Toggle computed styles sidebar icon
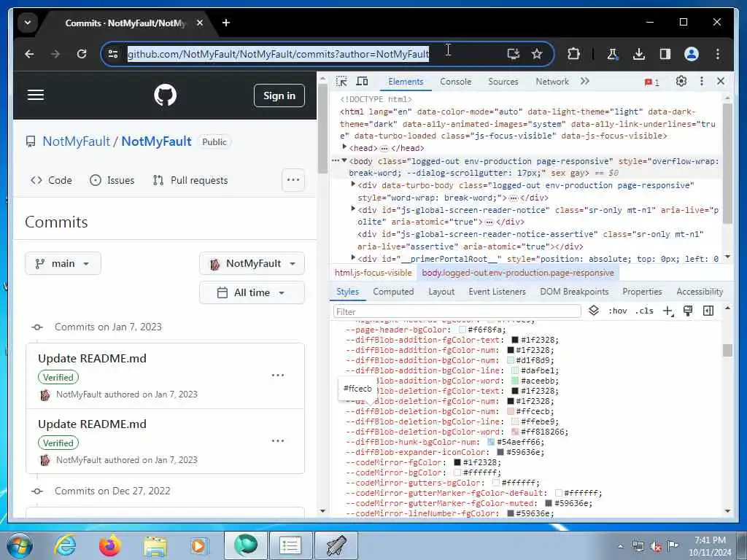This screenshot has width=747, height=560. pyautogui.click(x=708, y=311)
